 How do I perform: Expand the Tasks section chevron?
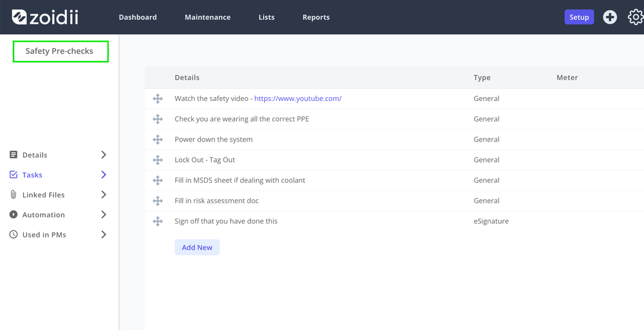(x=104, y=175)
